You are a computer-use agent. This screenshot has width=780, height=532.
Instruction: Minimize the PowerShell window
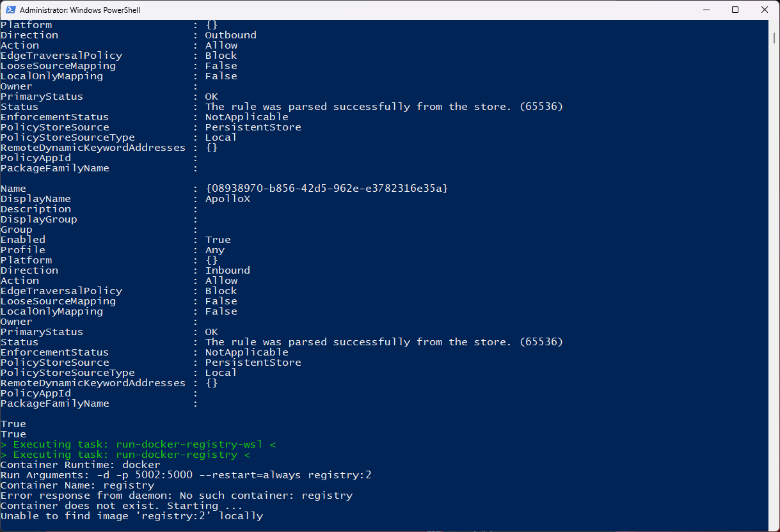[706, 10]
